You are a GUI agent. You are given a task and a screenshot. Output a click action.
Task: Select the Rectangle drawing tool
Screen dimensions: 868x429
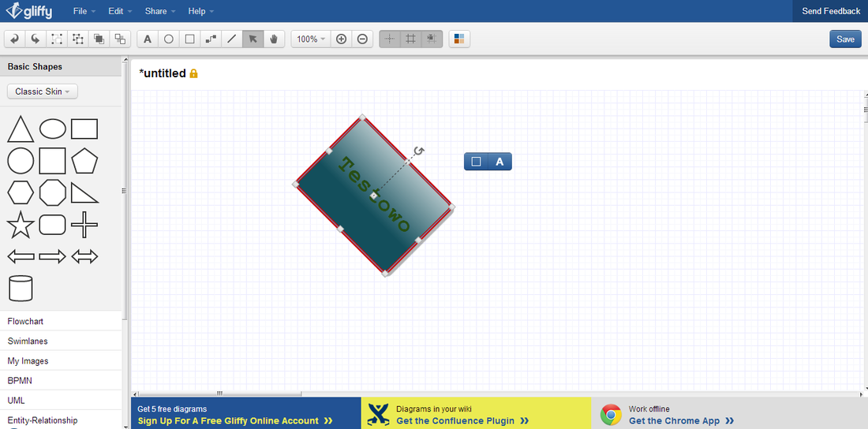pos(190,39)
